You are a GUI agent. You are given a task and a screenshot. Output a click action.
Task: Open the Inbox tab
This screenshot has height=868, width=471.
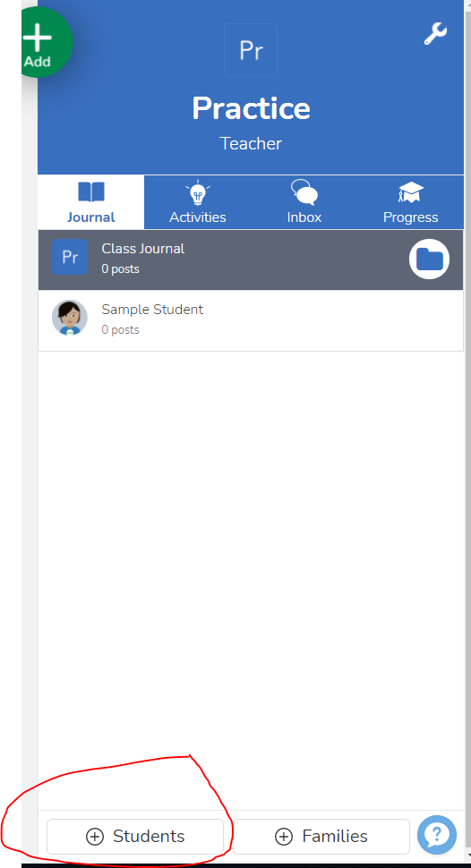(x=304, y=202)
